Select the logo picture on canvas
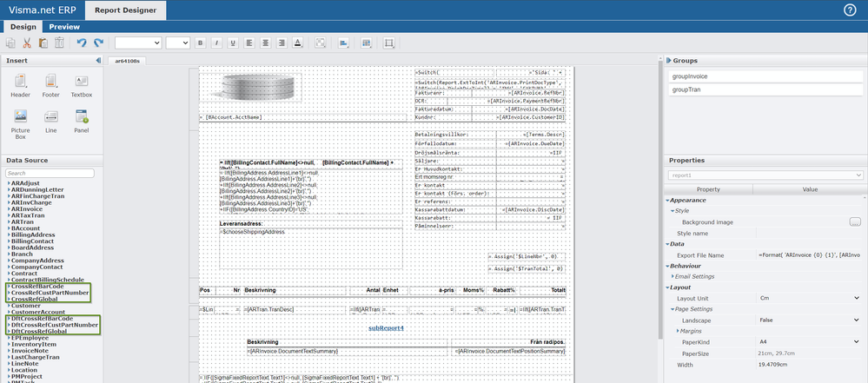 251,89
